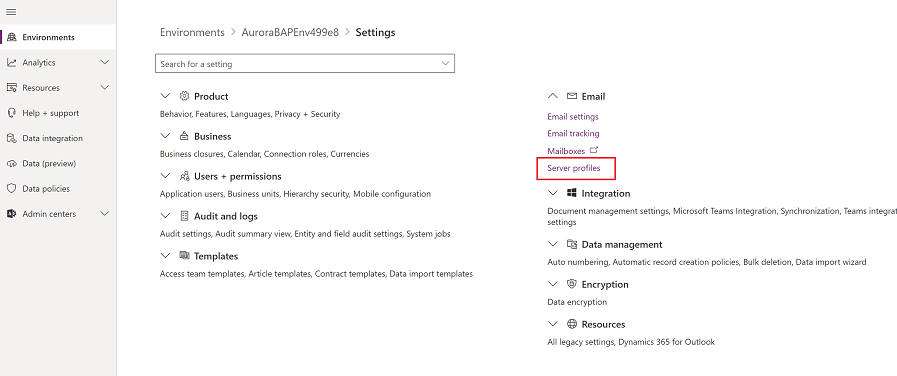The width and height of the screenshot is (897, 376).
Task: Open Data policies in sidebar
Action: click(x=58, y=188)
